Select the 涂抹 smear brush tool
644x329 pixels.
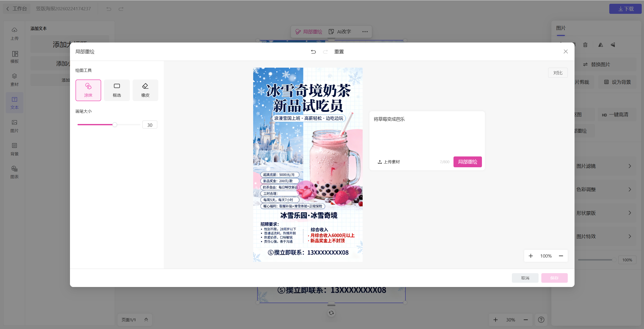coord(88,90)
